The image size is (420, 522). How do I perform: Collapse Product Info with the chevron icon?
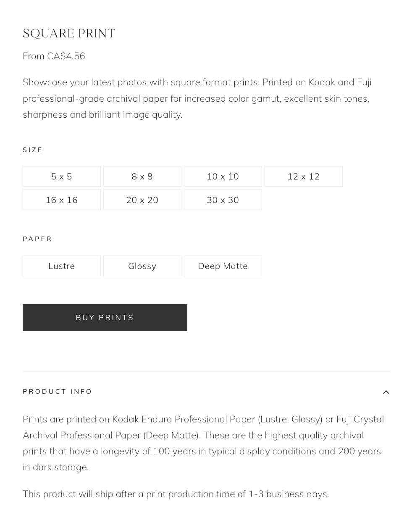(386, 392)
